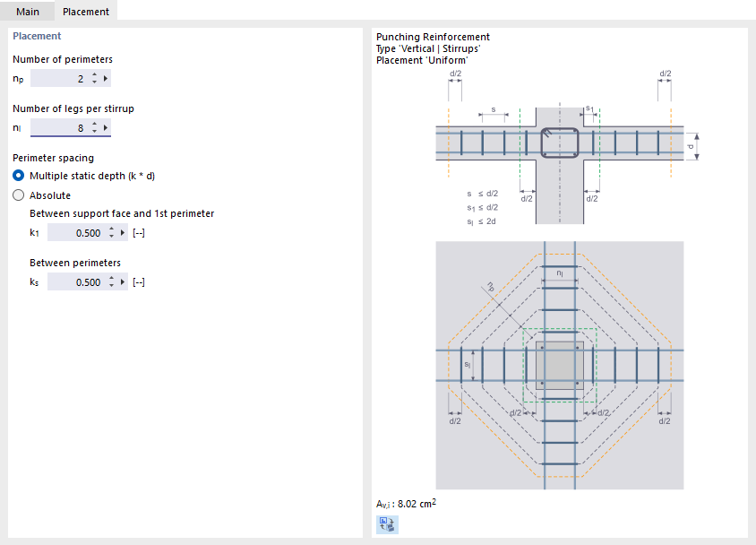The width and height of the screenshot is (756, 545).
Task: Switch to the Placement tab
Action: (x=86, y=11)
